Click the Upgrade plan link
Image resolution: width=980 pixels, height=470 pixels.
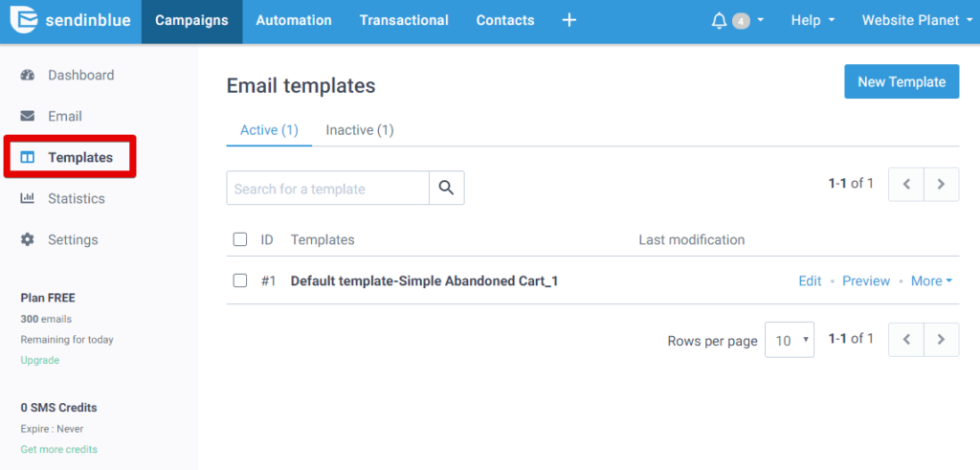click(x=40, y=360)
